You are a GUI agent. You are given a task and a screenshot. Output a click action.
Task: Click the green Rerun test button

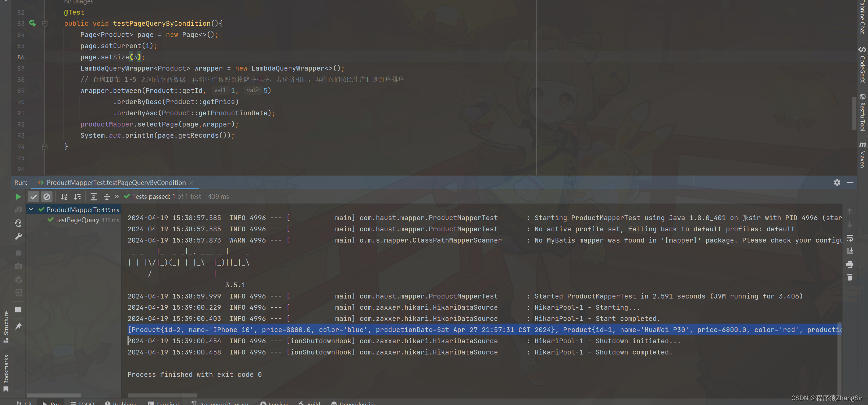tap(18, 197)
